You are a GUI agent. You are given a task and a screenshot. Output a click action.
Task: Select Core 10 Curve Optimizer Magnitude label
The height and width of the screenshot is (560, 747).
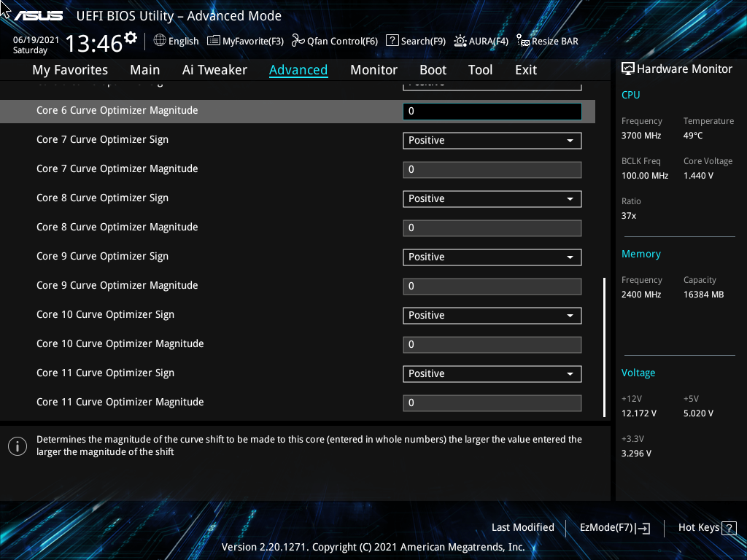pyautogui.click(x=120, y=344)
